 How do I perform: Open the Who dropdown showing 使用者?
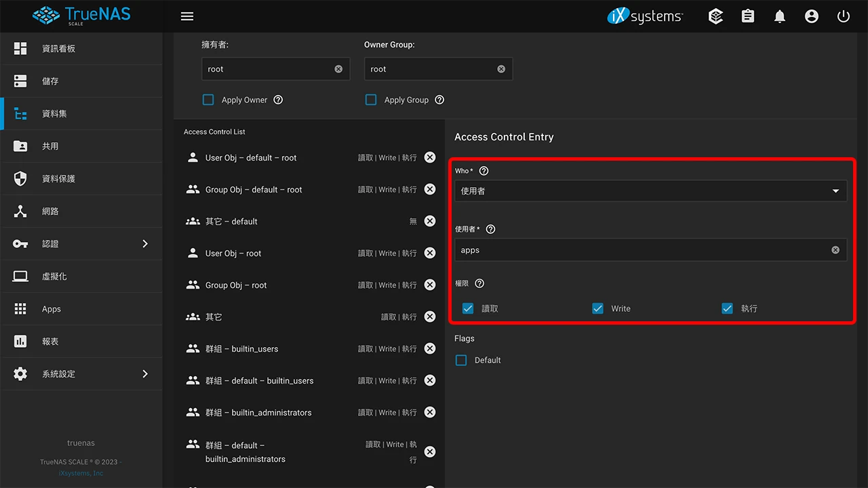tap(650, 191)
